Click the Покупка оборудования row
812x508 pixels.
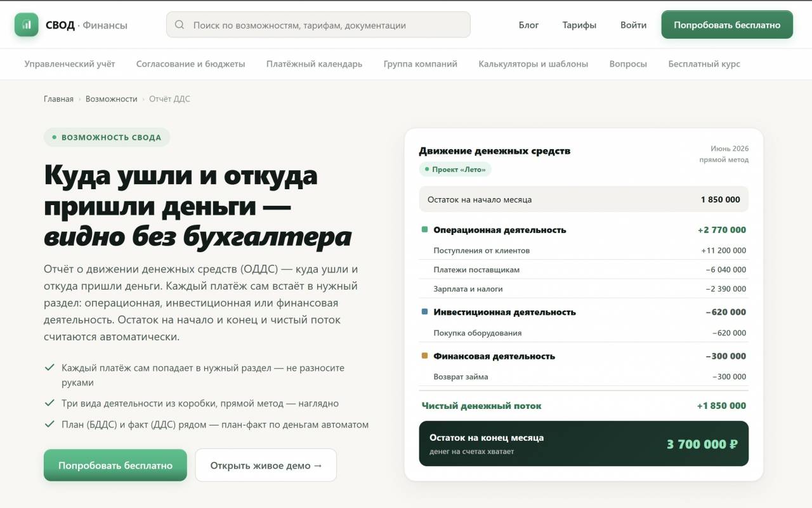[584, 333]
